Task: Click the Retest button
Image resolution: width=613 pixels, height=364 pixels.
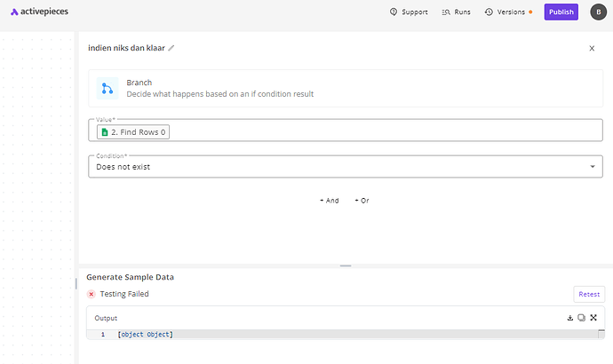Action: [589, 294]
